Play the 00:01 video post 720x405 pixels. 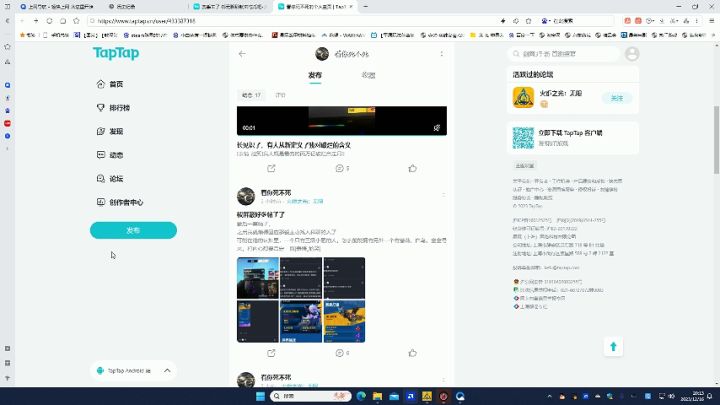click(342, 121)
